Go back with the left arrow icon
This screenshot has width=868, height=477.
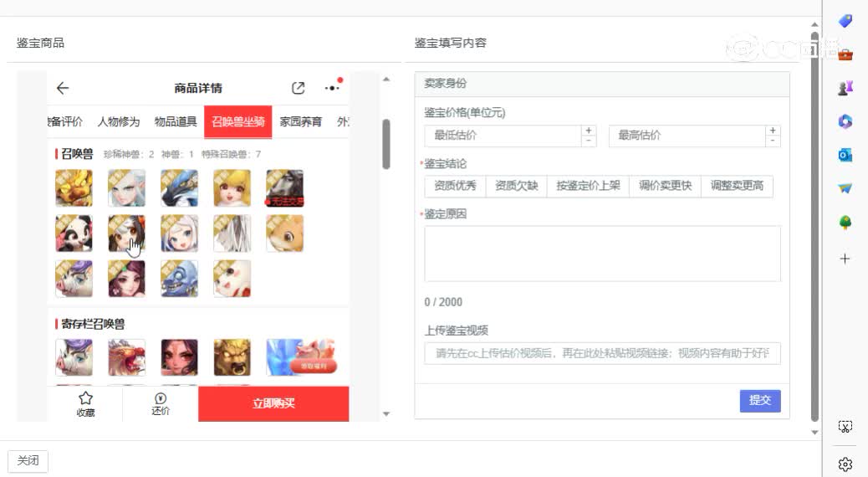(63, 88)
